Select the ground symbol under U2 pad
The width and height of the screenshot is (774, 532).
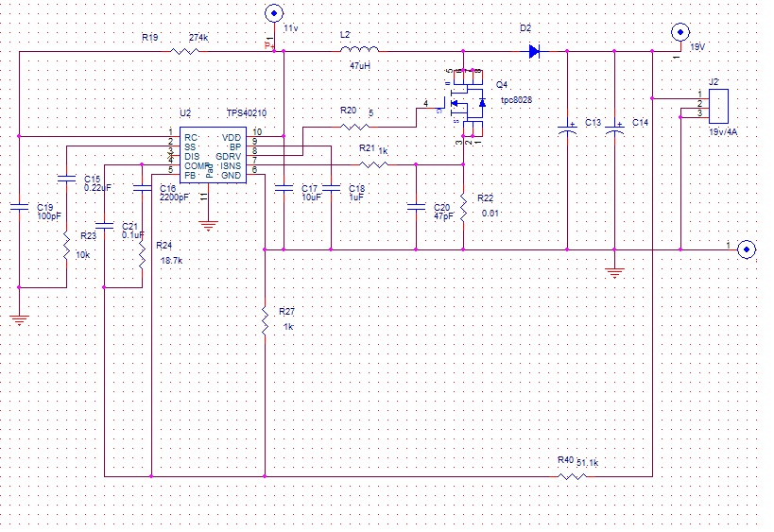coord(208,226)
